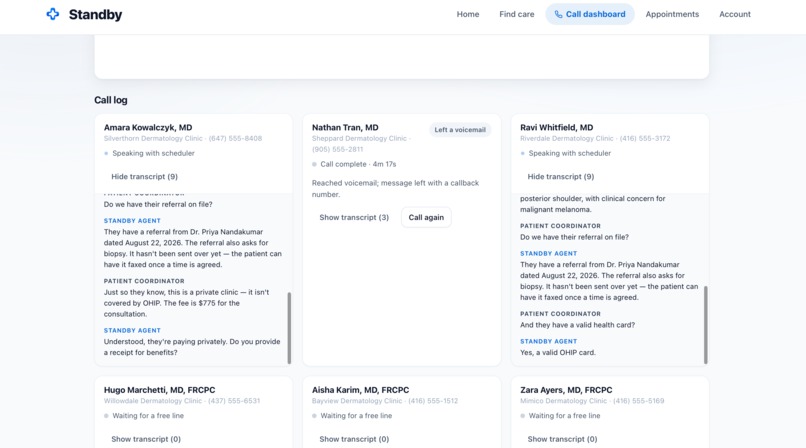Hide transcript on Ravi Whitfield card
This screenshot has height=448, width=806.
pyautogui.click(x=561, y=176)
